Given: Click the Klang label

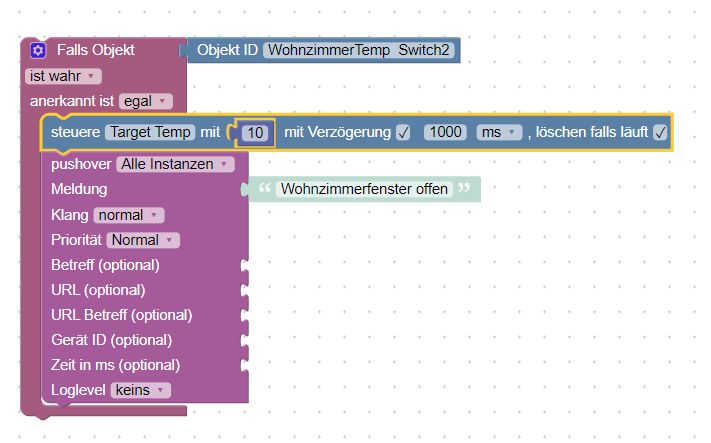Looking at the screenshot, I should click(69, 215).
